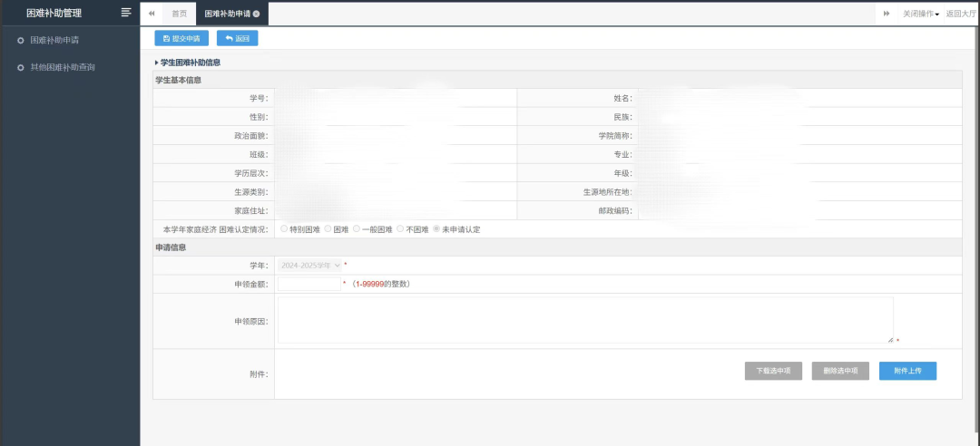Switch to the 首页 tab

[x=180, y=14]
